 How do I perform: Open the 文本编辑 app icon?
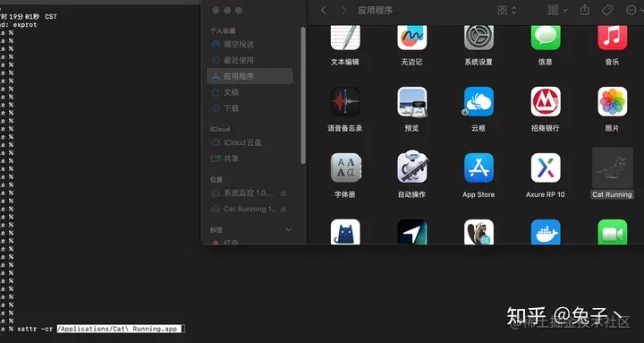click(x=345, y=38)
